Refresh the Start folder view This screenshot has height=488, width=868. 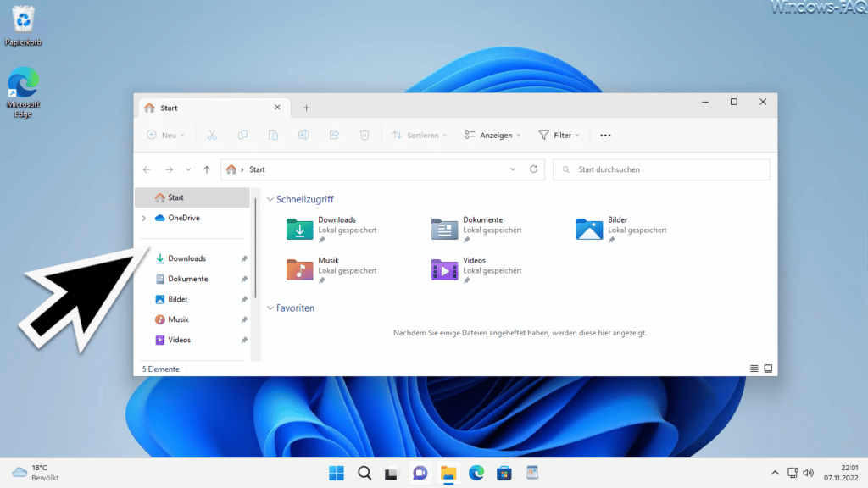point(534,169)
